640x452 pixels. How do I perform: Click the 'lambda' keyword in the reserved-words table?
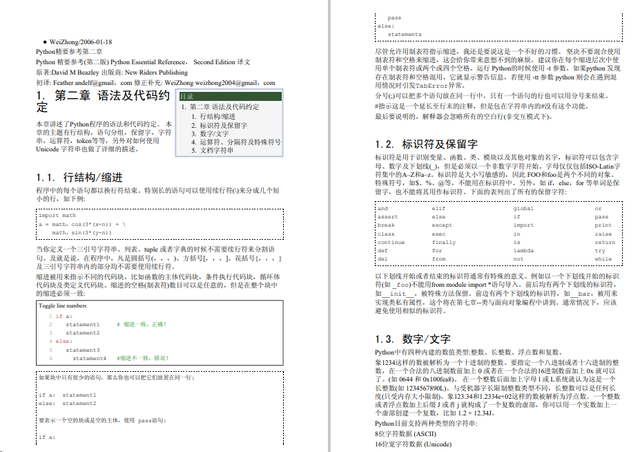(x=523, y=250)
